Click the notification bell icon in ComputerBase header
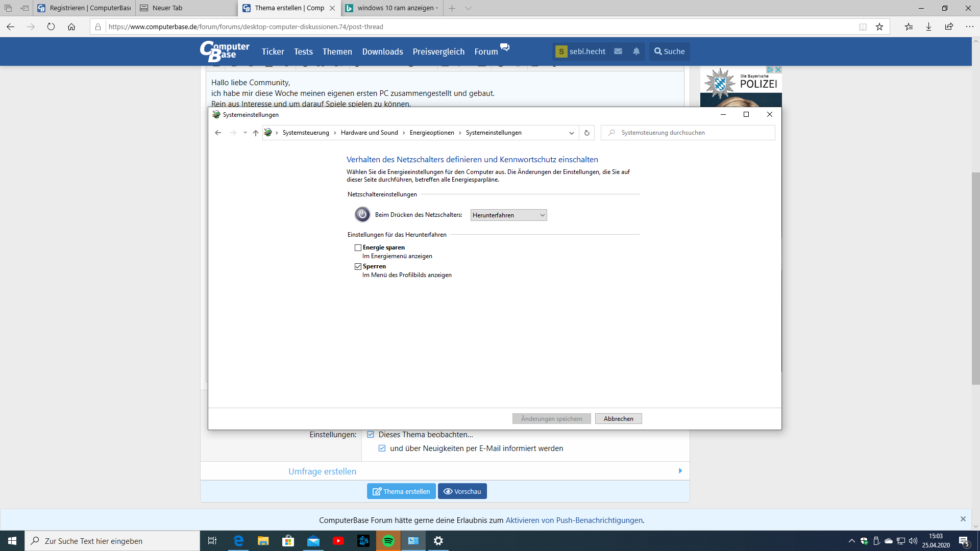The height and width of the screenshot is (551, 980). 636,52
